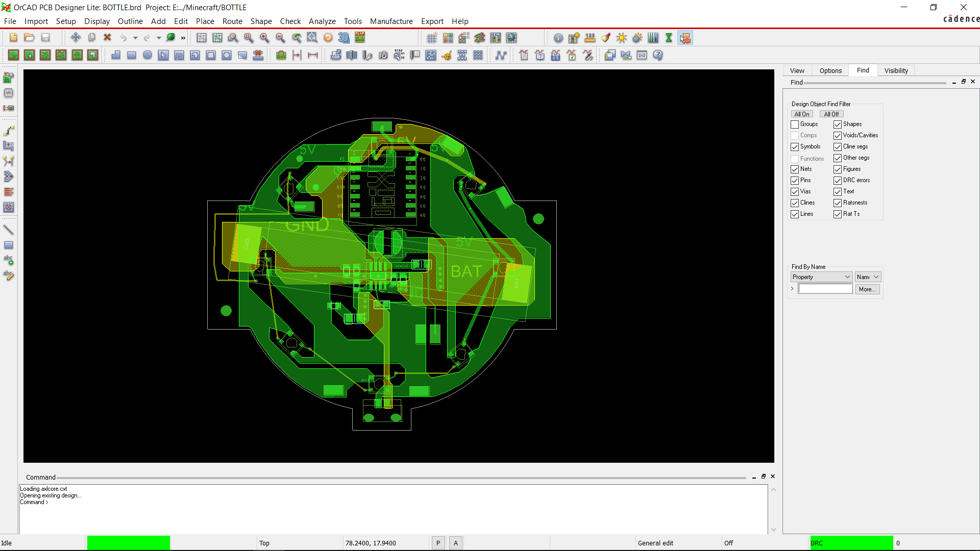The width and height of the screenshot is (980, 551).
Task: Open the Route menu
Action: click(232, 21)
